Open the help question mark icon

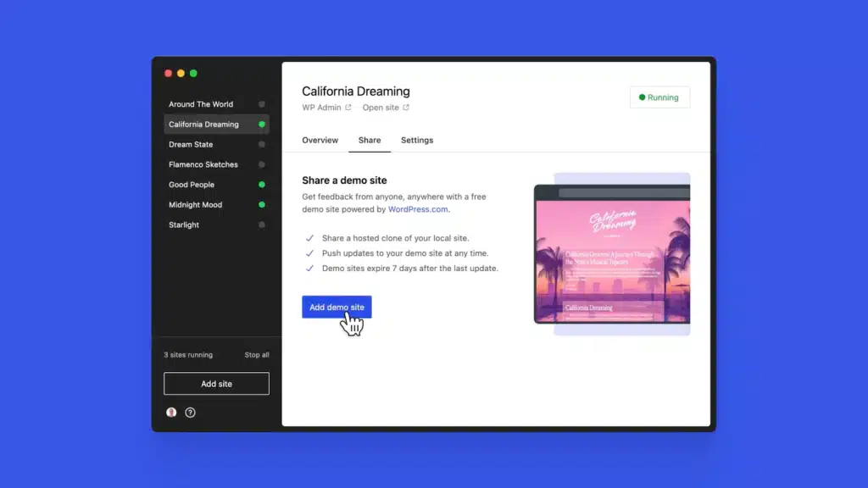coord(190,413)
